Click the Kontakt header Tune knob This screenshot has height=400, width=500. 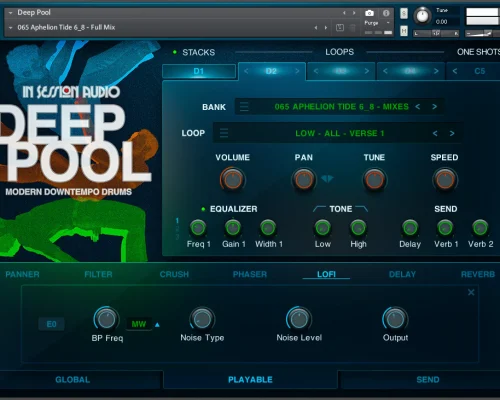(x=422, y=16)
